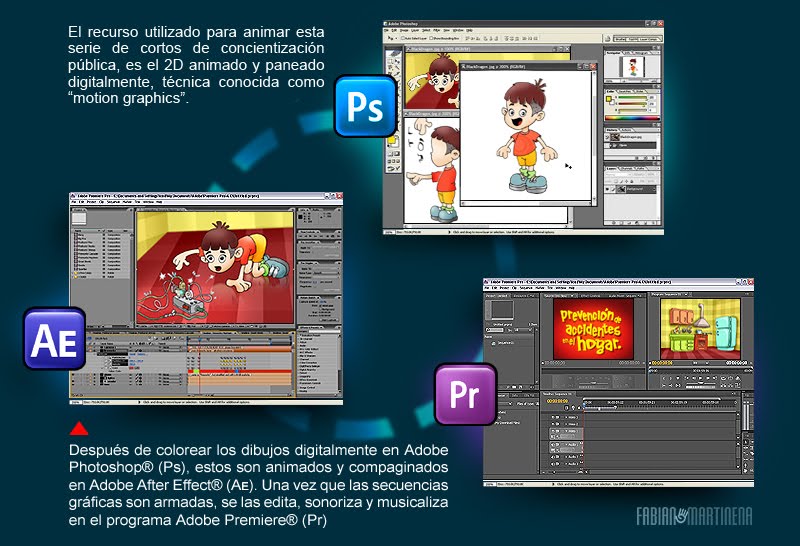Click the audio level meters in Premiere
The image size is (800, 546).
[746, 415]
